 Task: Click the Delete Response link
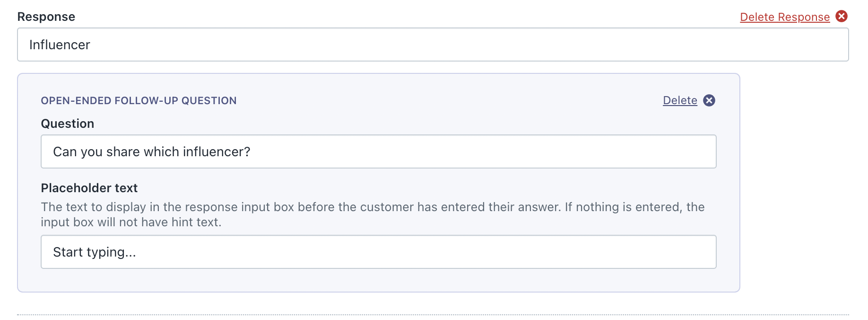point(784,17)
